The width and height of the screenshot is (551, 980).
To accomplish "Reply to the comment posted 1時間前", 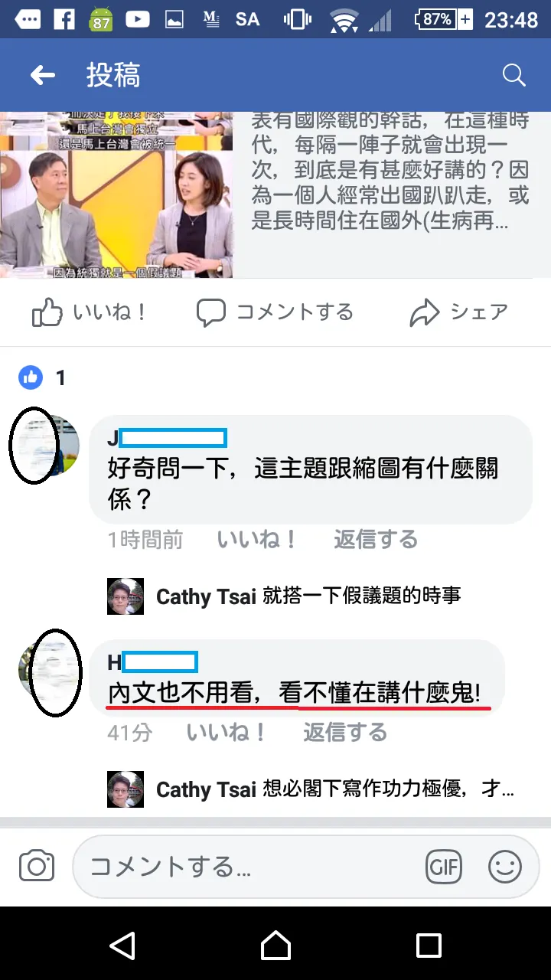I will click(x=376, y=540).
